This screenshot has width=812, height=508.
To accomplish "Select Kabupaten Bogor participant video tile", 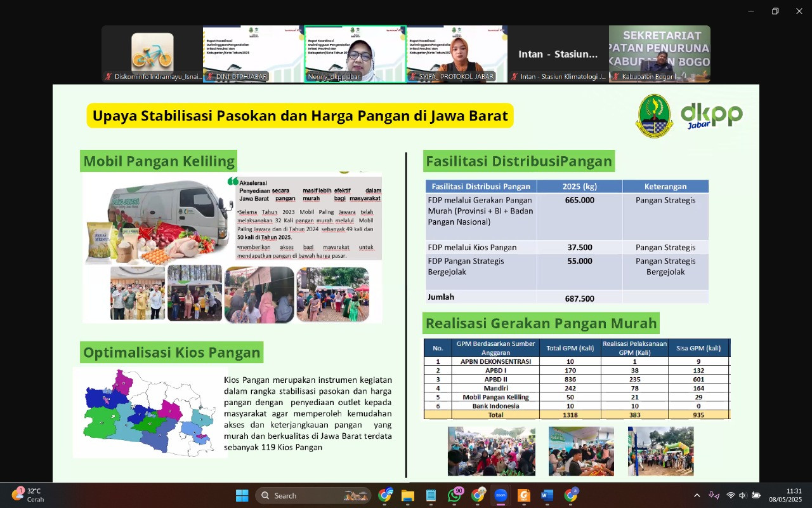I will point(660,54).
